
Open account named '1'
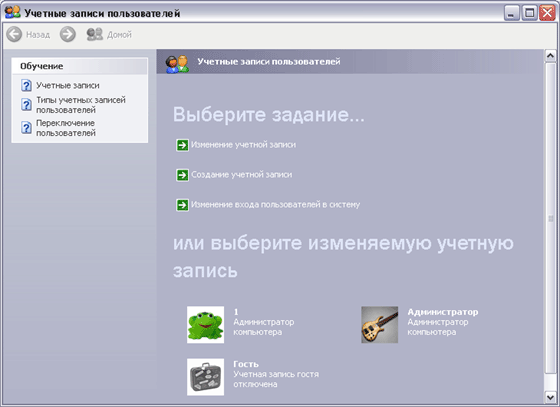[x=236, y=312]
